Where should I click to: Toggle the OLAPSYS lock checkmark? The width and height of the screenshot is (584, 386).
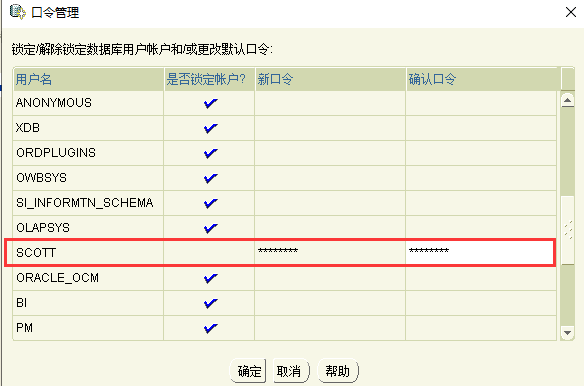tap(210, 228)
